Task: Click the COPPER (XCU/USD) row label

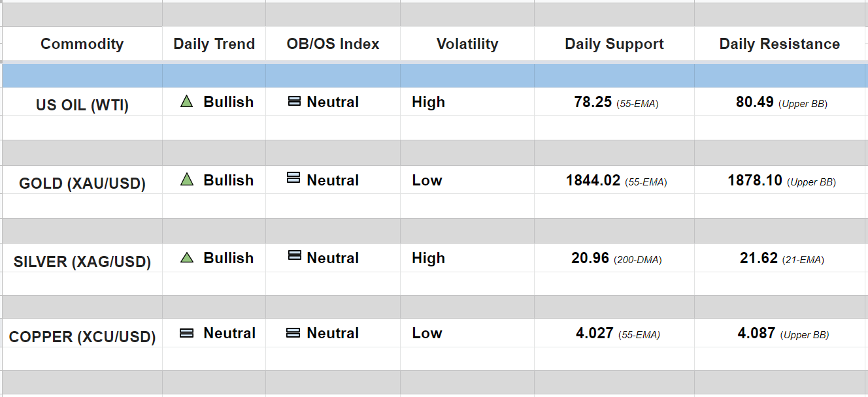Action: (82, 337)
